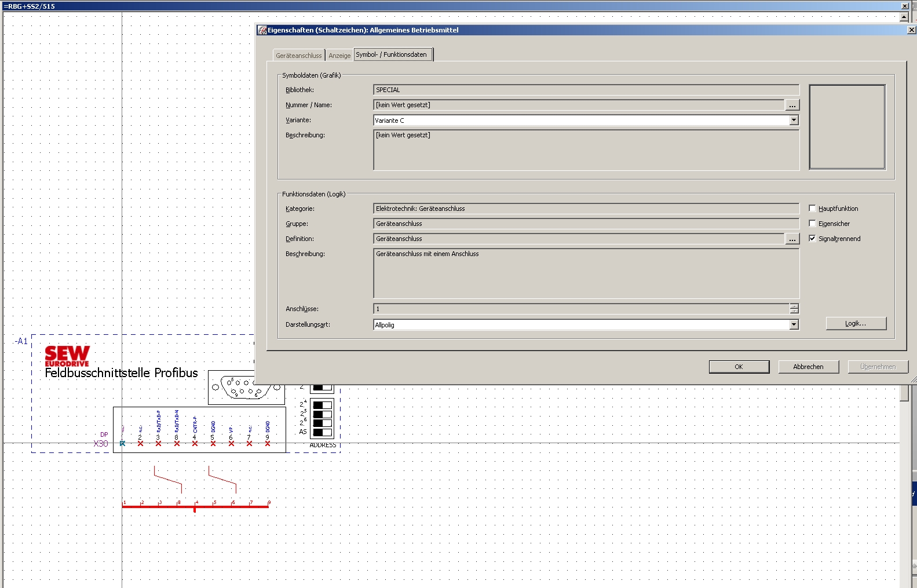This screenshot has width=917, height=588.
Task: Click the 2^6 address DIP switch
Action: pyautogui.click(x=323, y=423)
